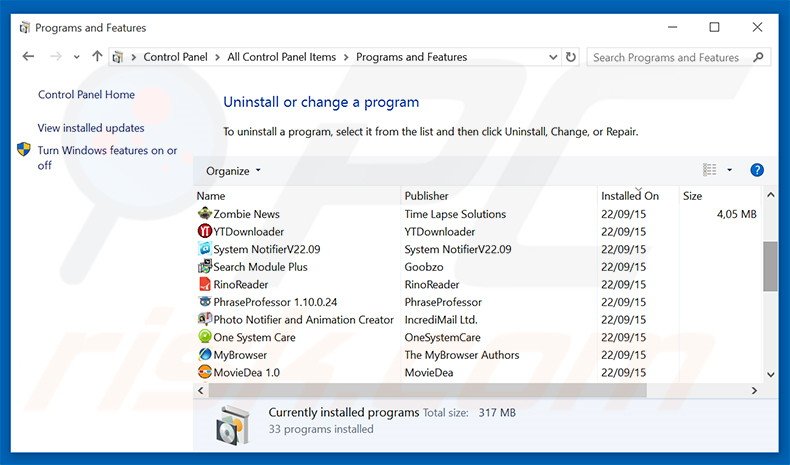The image size is (790, 465).
Task: Click View installed updates link
Action: pos(91,128)
